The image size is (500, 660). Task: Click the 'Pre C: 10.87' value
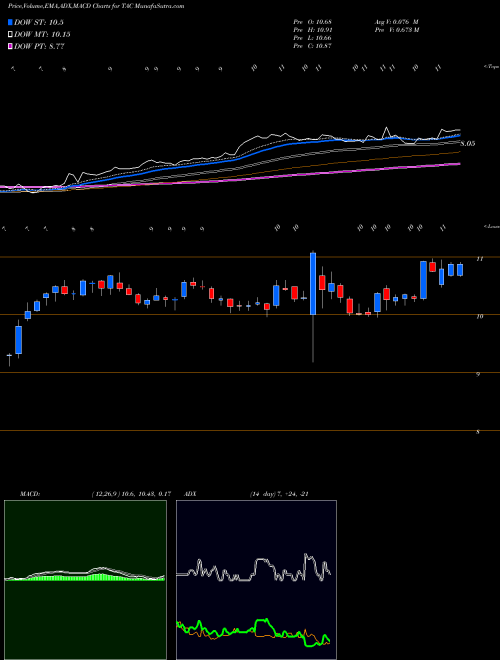coord(314,46)
